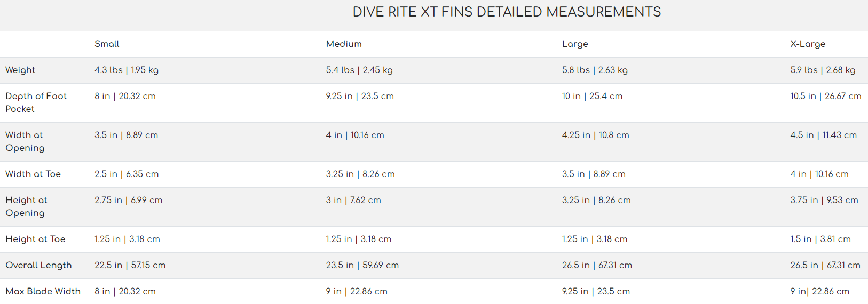Select the Large column header
This screenshot has height=304, width=868.
(575, 44)
